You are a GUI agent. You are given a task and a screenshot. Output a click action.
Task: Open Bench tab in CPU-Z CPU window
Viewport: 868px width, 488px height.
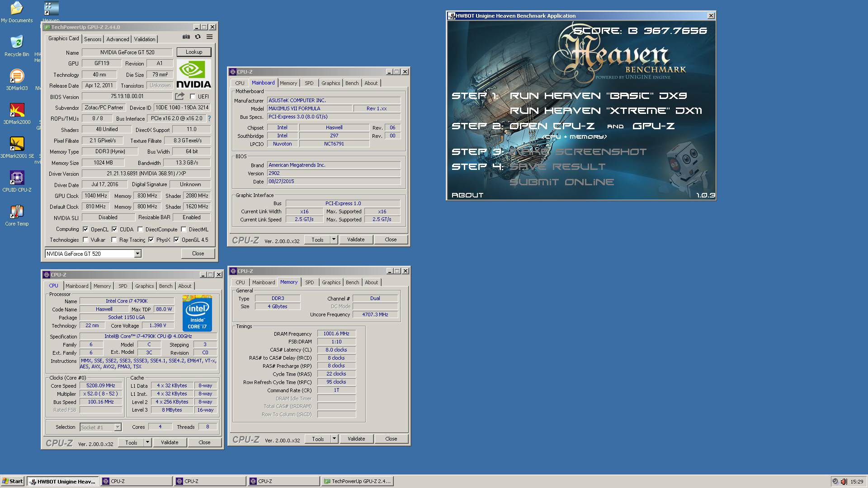(x=165, y=286)
